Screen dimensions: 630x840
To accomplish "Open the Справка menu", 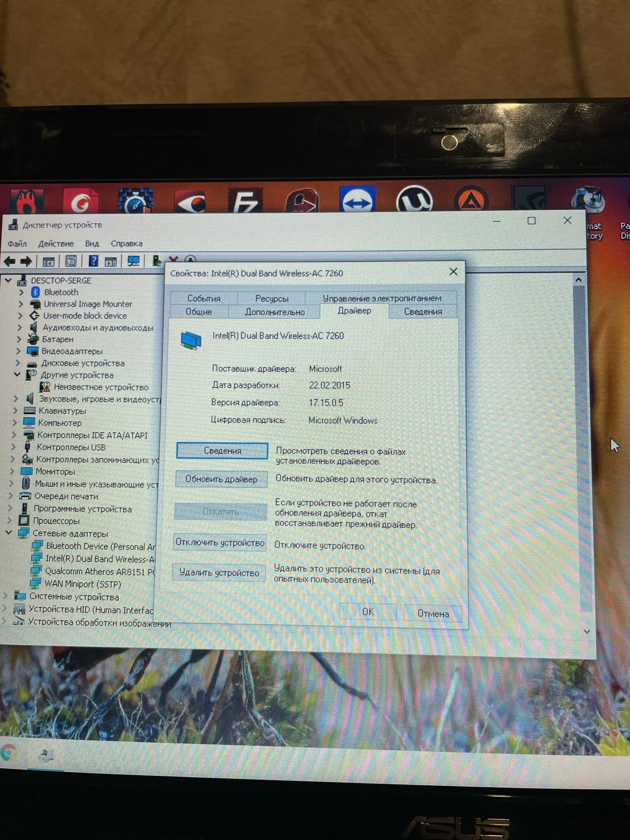I will 126,244.
